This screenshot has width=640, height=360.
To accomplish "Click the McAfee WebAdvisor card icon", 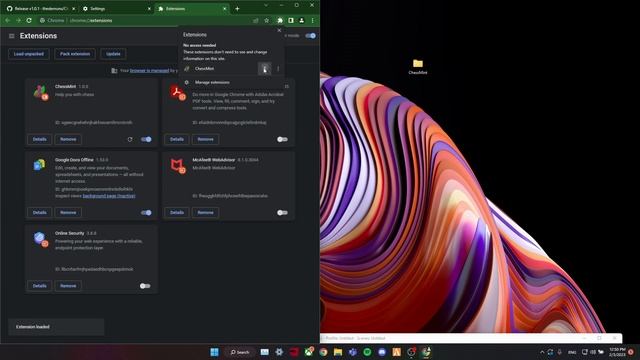I will tap(178, 166).
